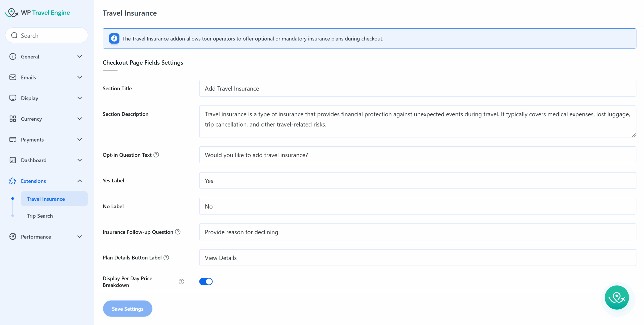Click help icon for Per Day Price Breakdown
Image resolution: width=644 pixels, height=325 pixels.
click(x=181, y=281)
